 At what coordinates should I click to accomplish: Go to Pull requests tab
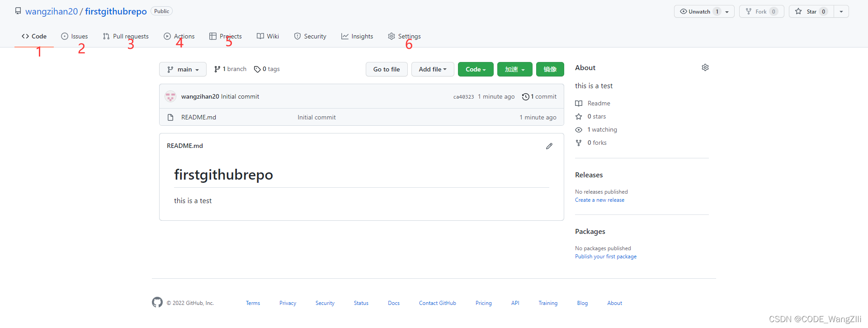point(126,36)
